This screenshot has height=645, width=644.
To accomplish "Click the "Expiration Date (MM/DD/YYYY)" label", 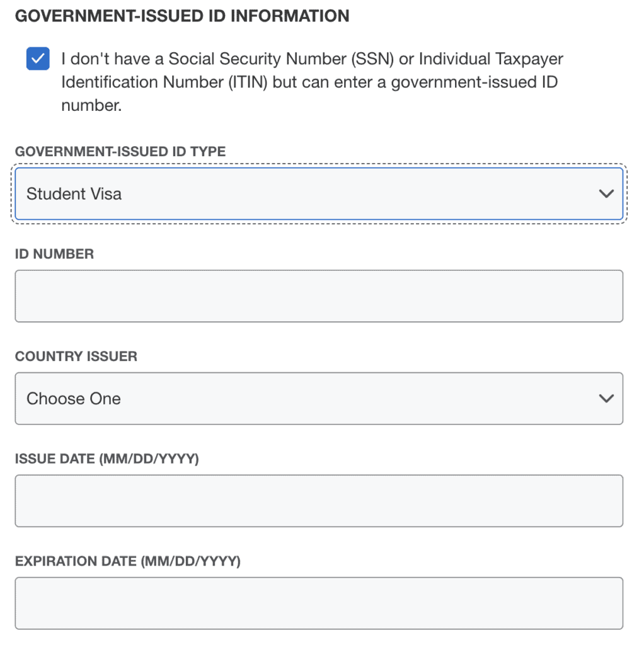I will (127, 561).
